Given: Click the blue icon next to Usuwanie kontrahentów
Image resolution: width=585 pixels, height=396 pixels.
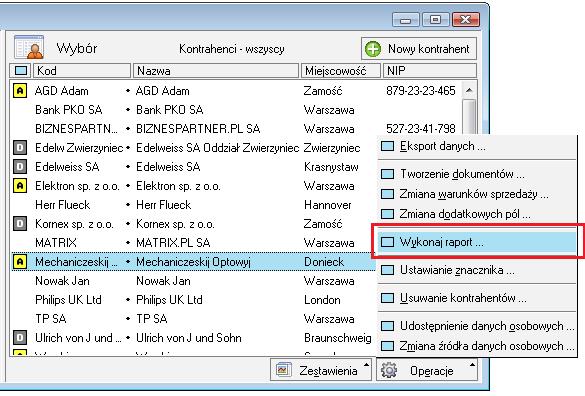Looking at the screenshot, I should pyautogui.click(x=387, y=298).
